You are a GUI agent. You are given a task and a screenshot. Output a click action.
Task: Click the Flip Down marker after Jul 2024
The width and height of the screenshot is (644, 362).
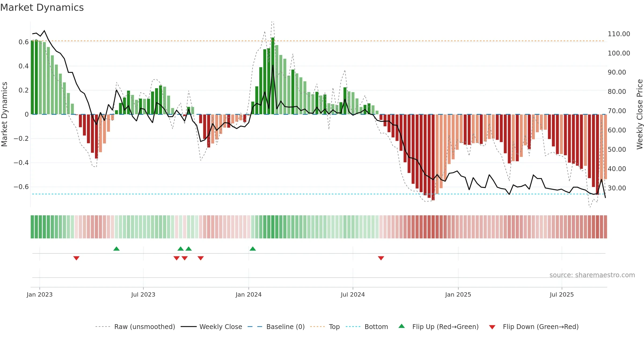(381, 258)
